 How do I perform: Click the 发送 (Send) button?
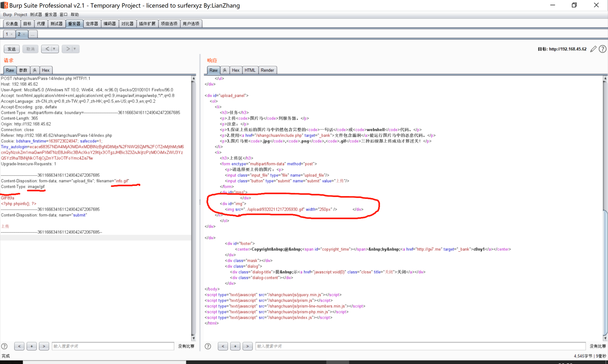coord(12,49)
